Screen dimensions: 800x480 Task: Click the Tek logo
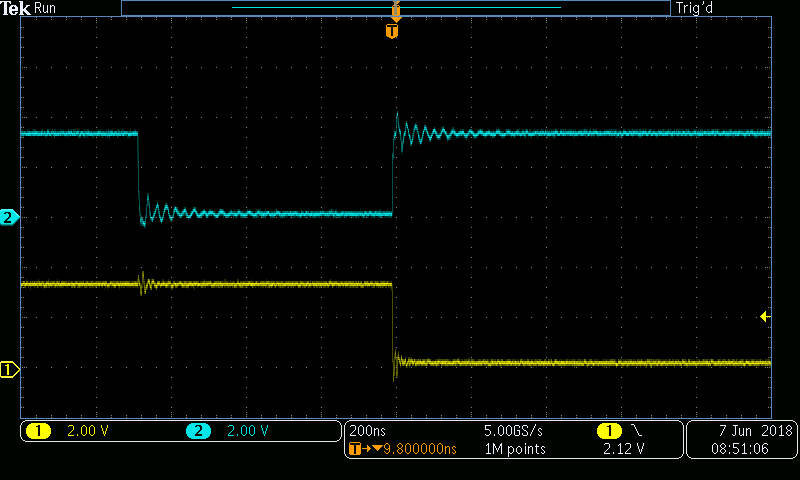tap(16, 8)
